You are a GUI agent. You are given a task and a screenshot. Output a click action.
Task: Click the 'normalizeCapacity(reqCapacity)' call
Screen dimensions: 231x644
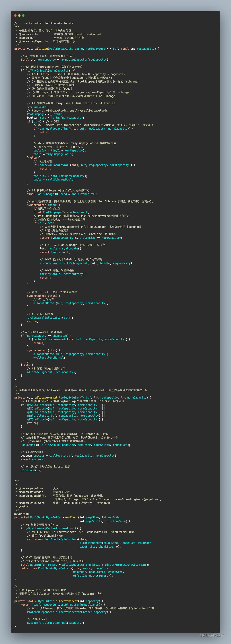(x=85, y=60)
